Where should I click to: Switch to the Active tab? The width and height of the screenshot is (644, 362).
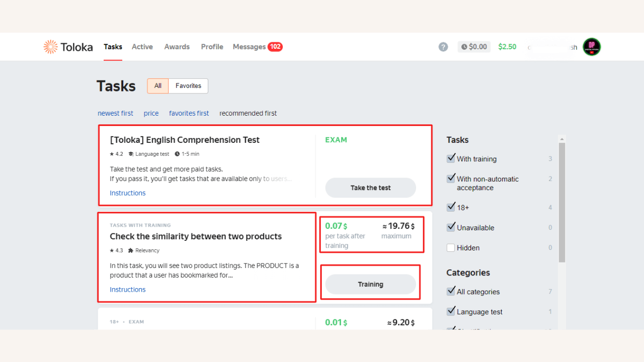[142, 47]
